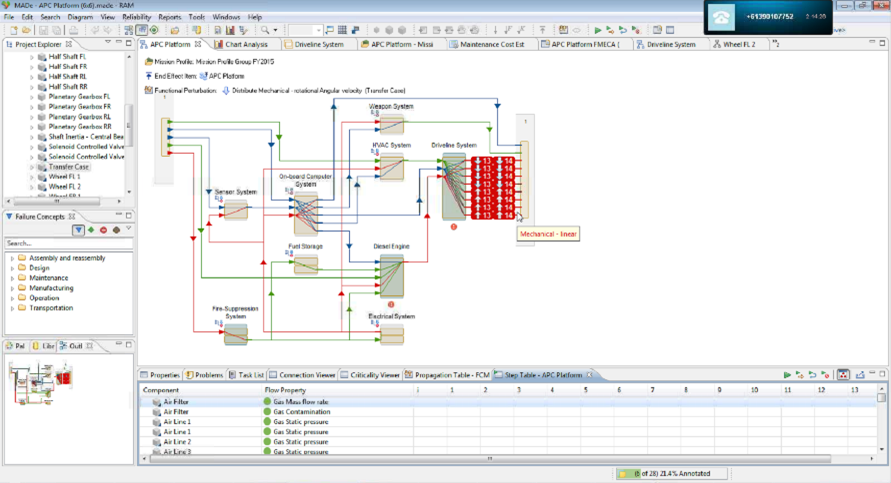
Task: Click the Diesel Engine block in the diagram
Action: pyautogui.click(x=391, y=275)
